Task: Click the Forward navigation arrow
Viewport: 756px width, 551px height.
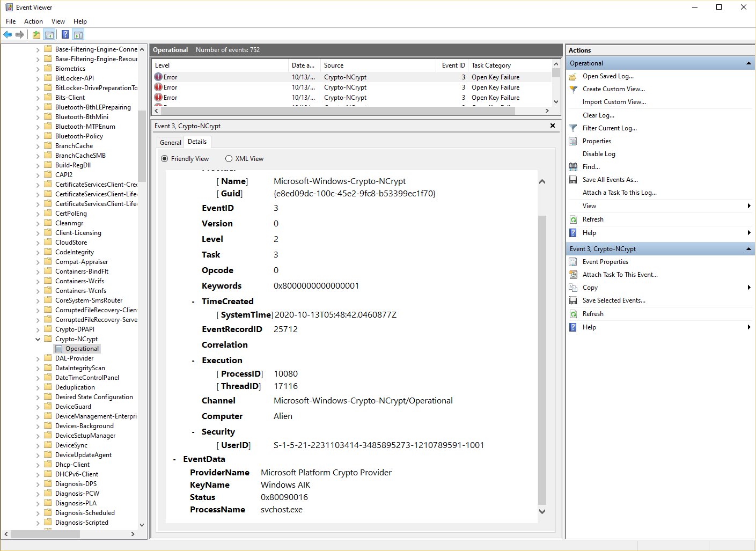Action: coord(20,34)
